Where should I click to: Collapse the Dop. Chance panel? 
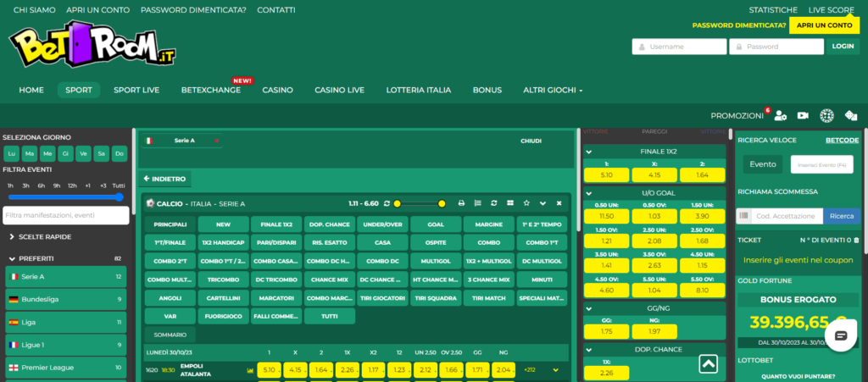(589, 350)
